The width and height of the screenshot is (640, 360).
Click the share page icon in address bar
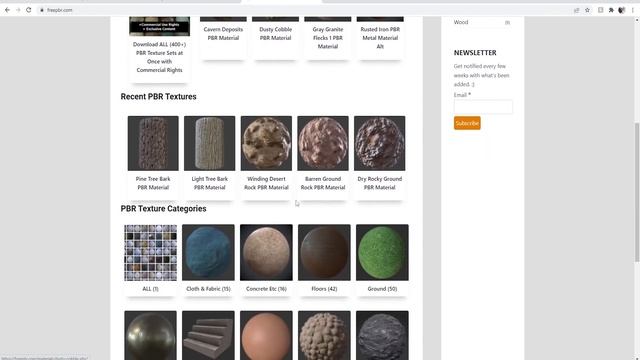tap(576, 10)
